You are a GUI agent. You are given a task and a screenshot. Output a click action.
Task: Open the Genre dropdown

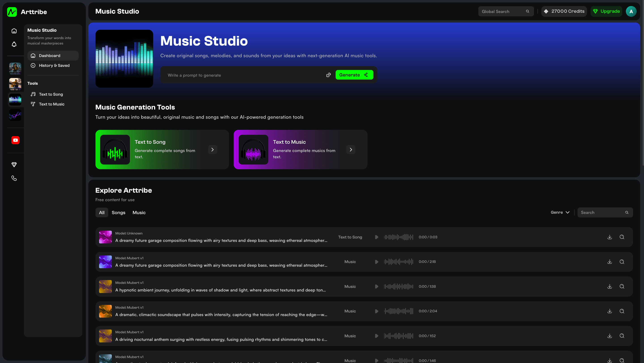[560, 212]
